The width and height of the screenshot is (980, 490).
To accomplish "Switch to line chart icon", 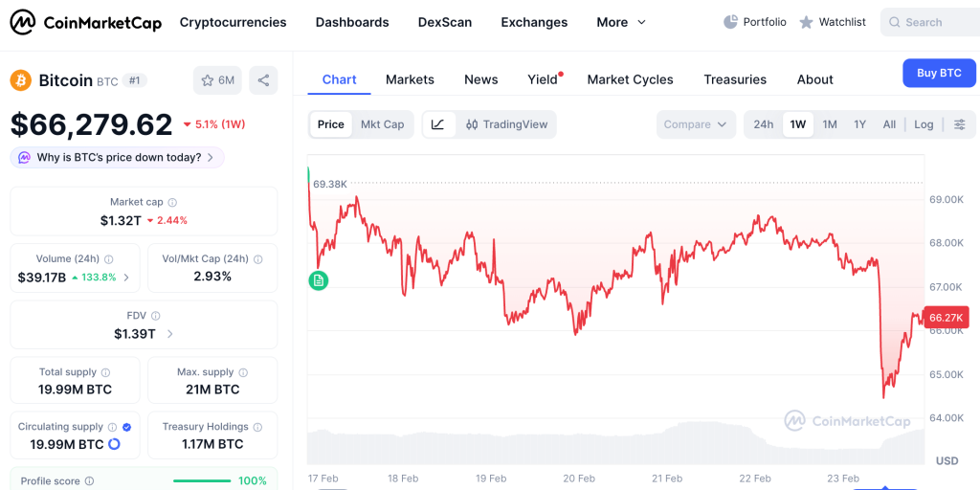I will 438,124.
